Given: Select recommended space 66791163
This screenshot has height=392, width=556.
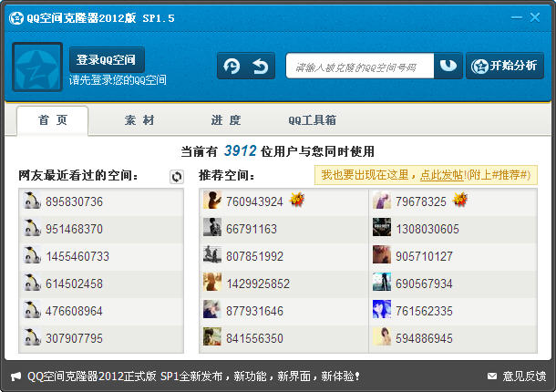Looking at the screenshot, I should point(251,229).
